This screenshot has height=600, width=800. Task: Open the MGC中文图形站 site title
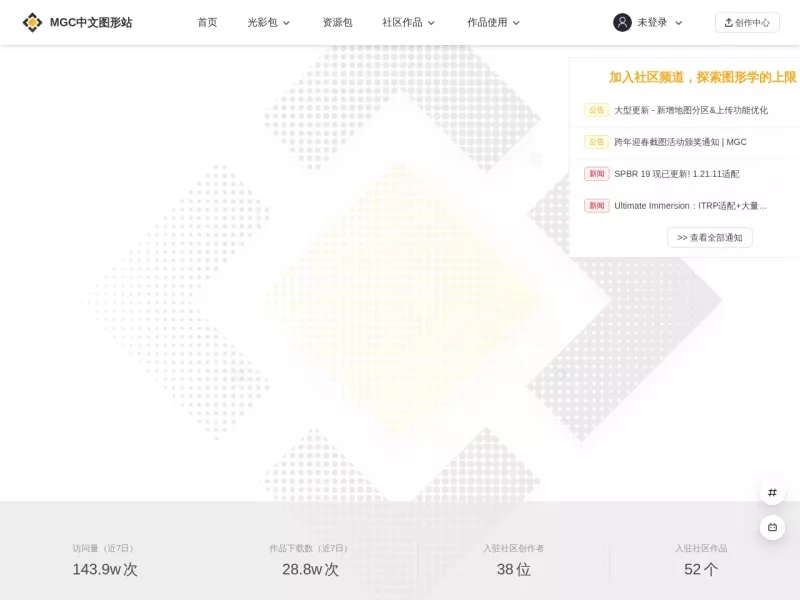tap(91, 22)
